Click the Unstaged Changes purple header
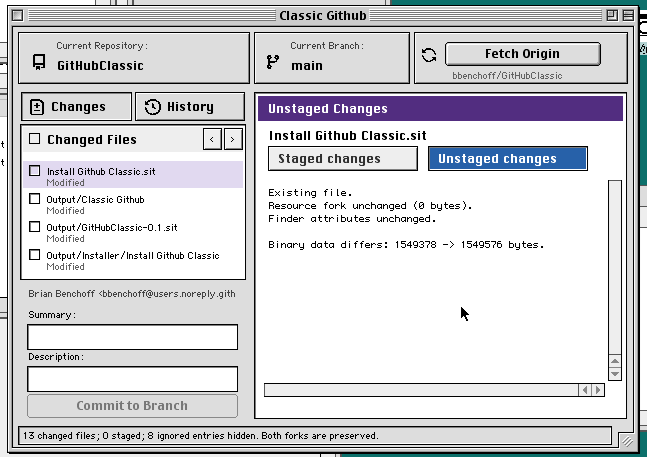Viewport: 647px width, 457px height. [440, 108]
